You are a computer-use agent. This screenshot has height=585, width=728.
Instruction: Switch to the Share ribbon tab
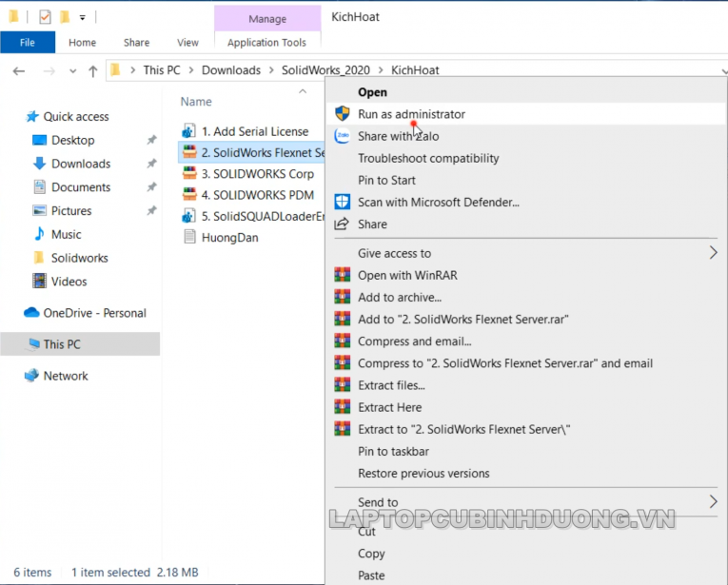click(x=136, y=42)
